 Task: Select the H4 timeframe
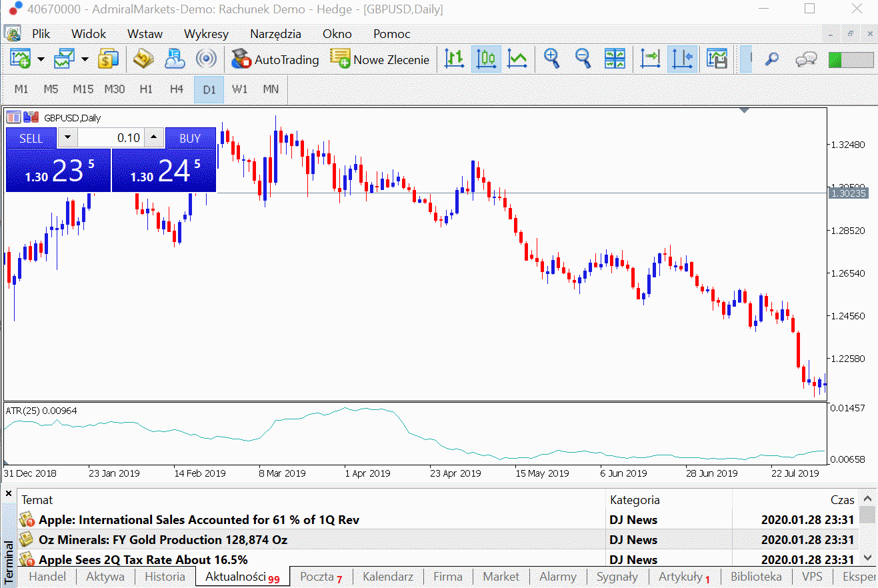click(177, 89)
